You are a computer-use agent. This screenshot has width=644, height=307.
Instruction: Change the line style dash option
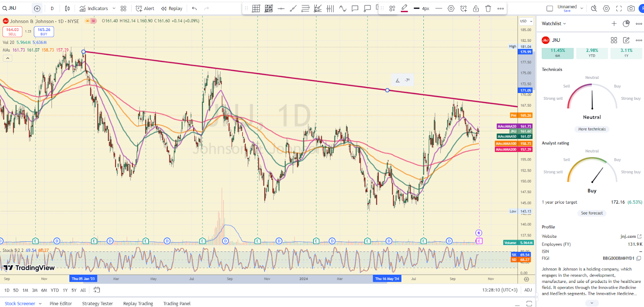(439, 8)
